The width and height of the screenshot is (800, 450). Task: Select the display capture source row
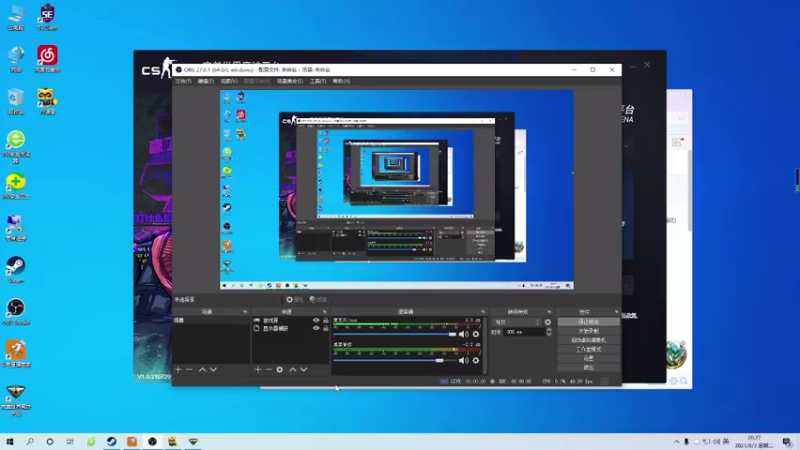tap(291, 329)
